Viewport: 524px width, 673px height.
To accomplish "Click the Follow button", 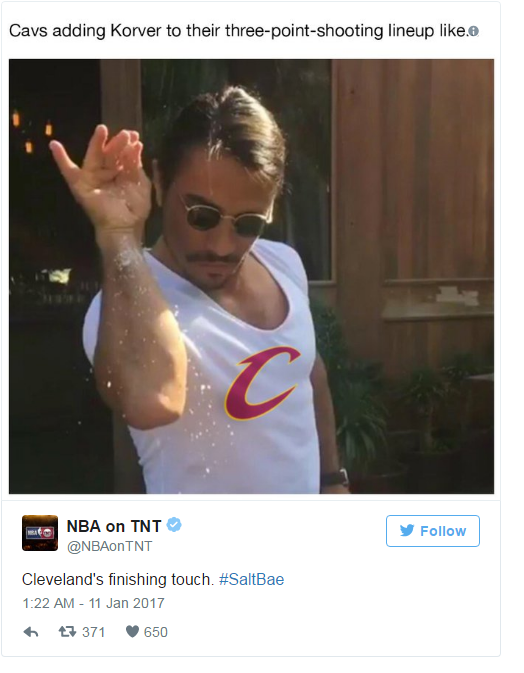I will (433, 531).
